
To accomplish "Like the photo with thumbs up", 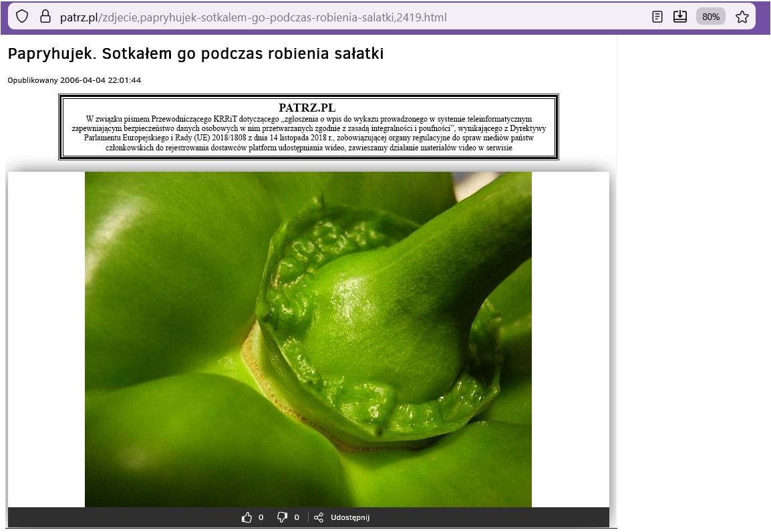I will (247, 517).
